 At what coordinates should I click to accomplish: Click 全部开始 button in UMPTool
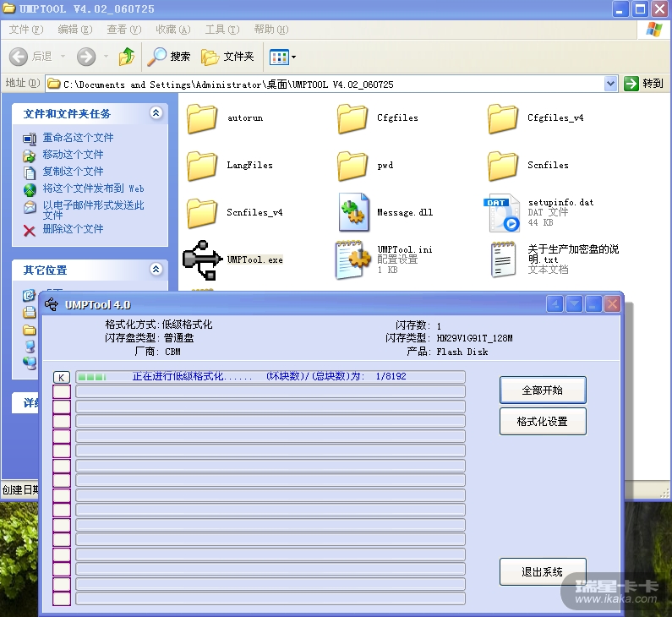(x=543, y=390)
